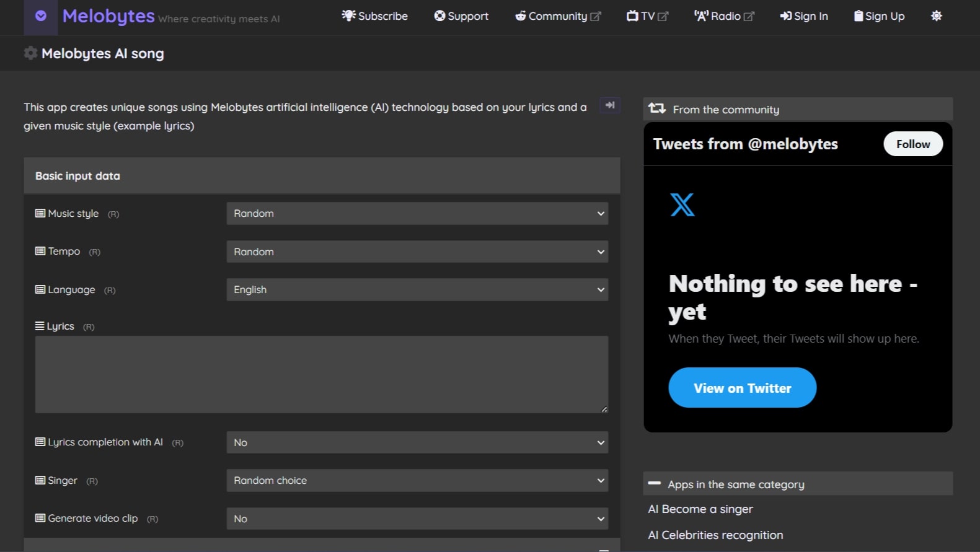Toggle the light/dark theme sun icon
Screen dimensions: 980x552
936,16
